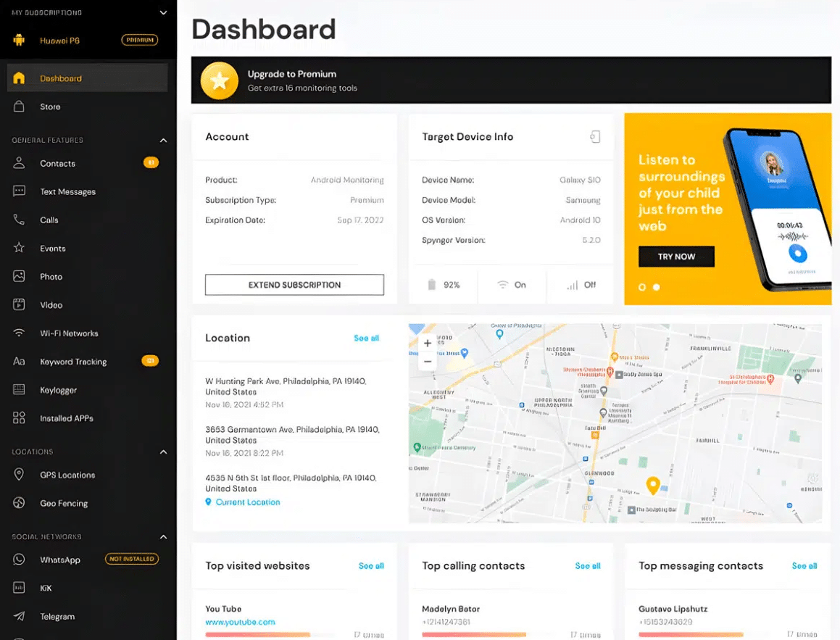Collapse the Locations section
840x640 pixels.
163,452
